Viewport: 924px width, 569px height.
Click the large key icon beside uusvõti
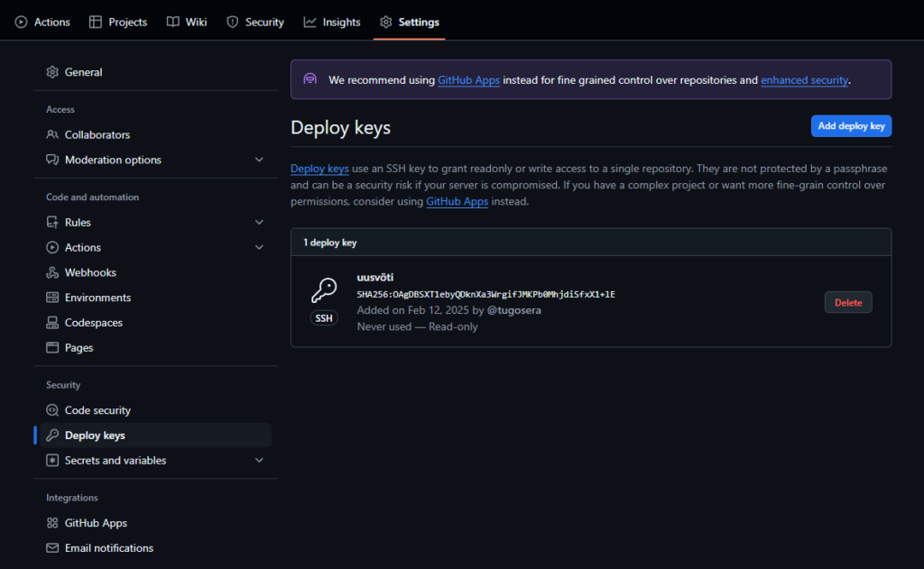[x=324, y=289]
